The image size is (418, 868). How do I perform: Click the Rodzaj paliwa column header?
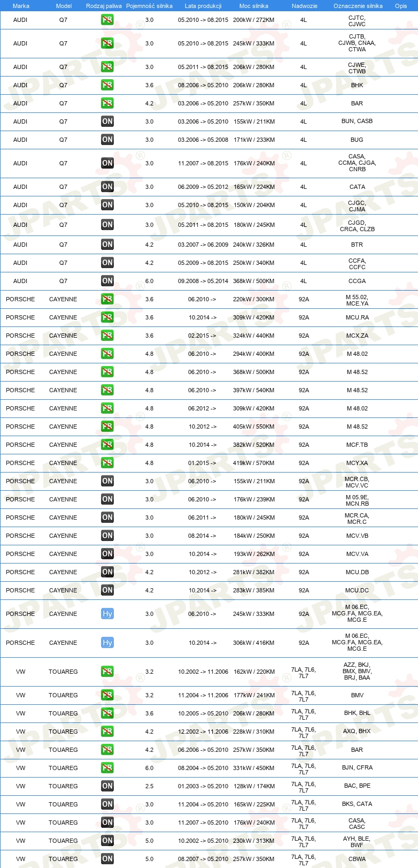pos(104,6)
